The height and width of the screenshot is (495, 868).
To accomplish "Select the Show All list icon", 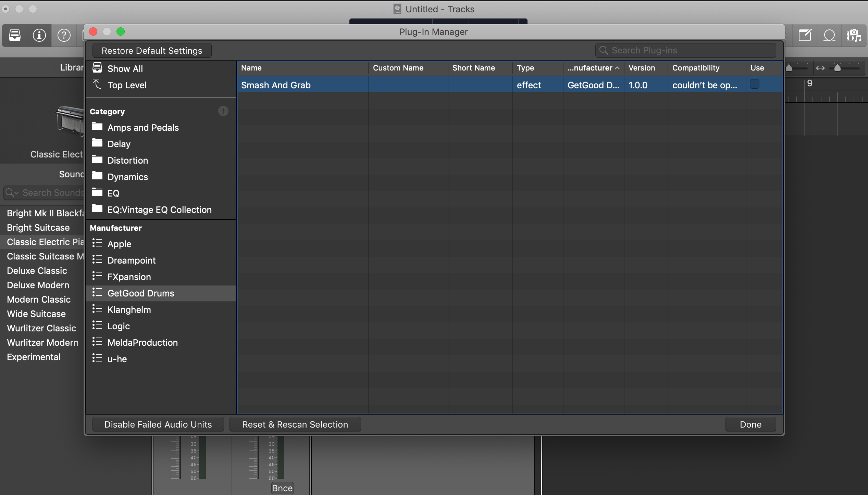I will pos(97,68).
